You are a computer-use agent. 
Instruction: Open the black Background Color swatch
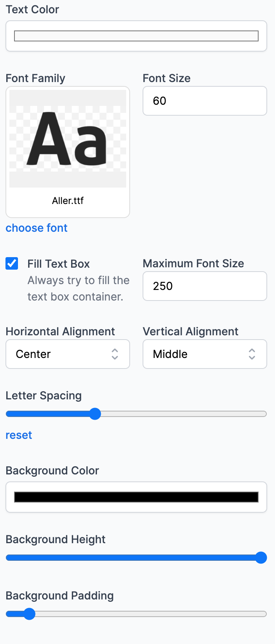pyautogui.click(x=136, y=497)
